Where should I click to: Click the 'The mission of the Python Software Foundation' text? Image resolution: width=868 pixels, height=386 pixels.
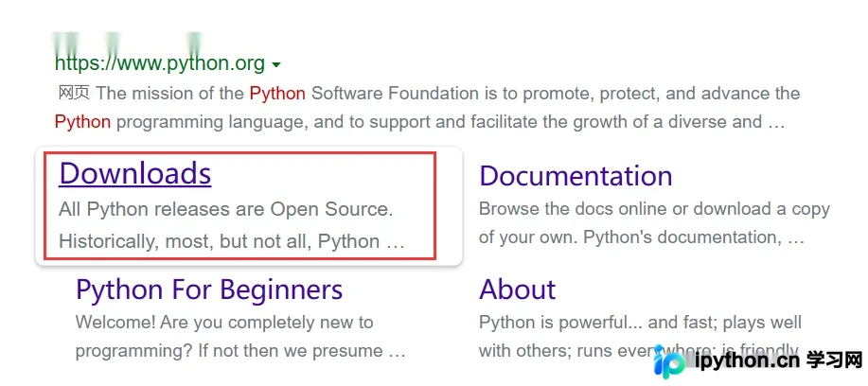[x=287, y=93]
